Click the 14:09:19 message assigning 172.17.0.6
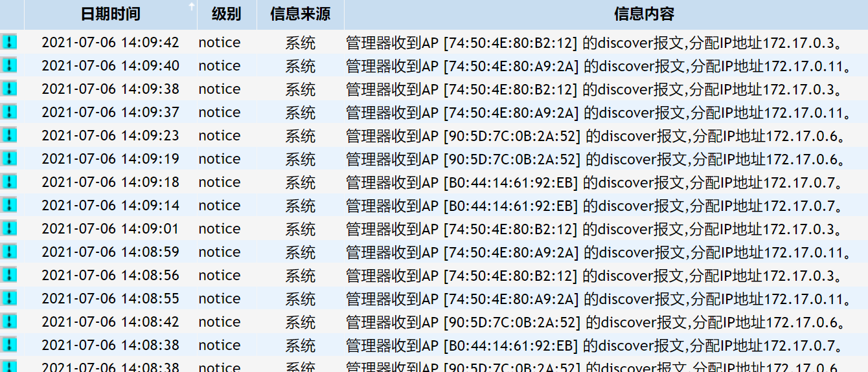 click(596, 160)
